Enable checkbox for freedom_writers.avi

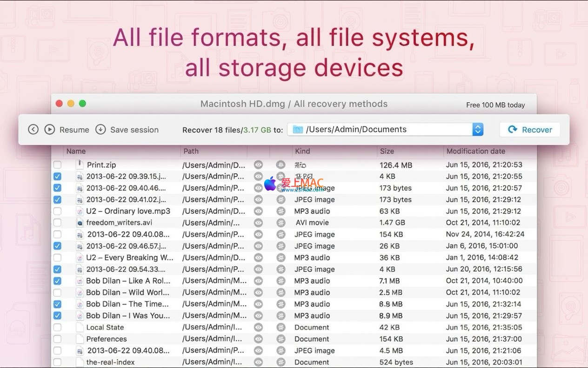click(x=57, y=223)
